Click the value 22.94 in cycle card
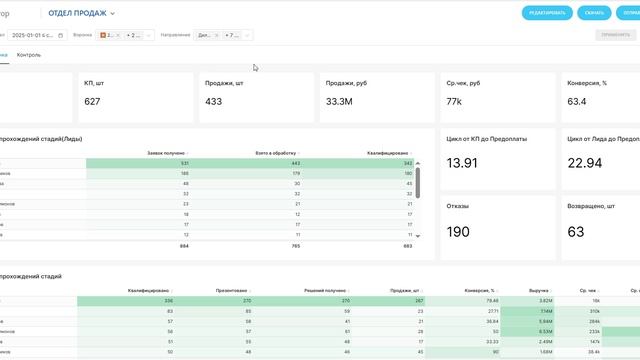640x360 pixels. 584,163
